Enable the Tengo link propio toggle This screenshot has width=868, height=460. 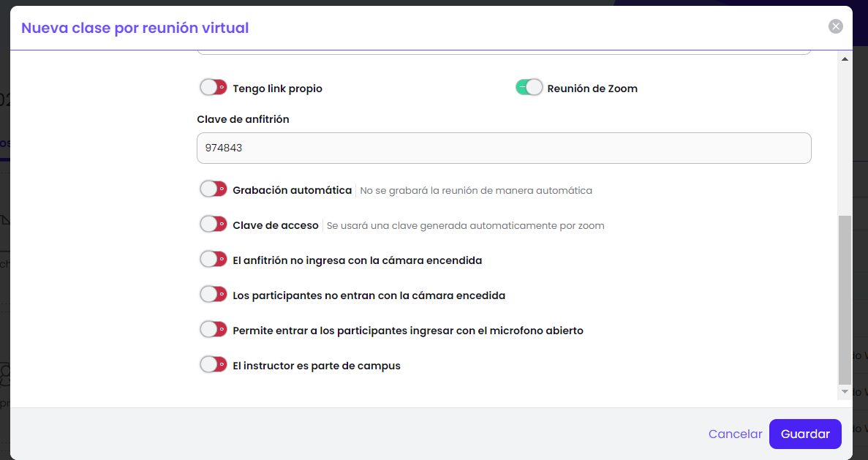(x=214, y=88)
